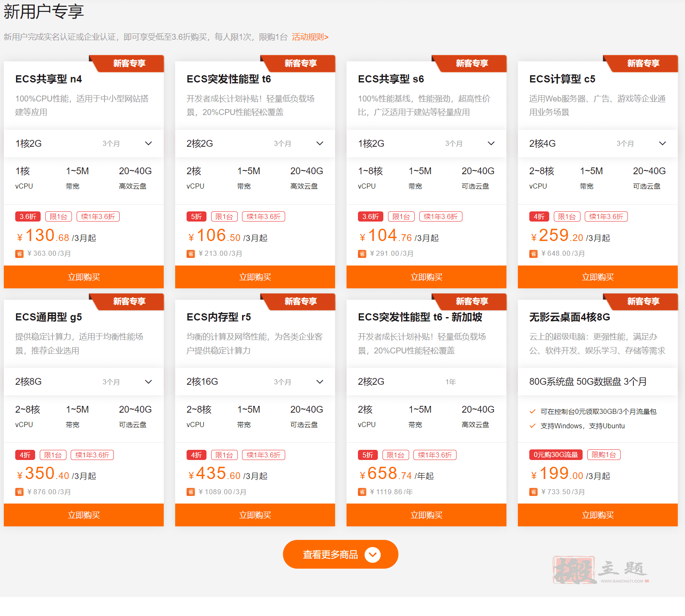
Task: Click price tag icon beside ¥291.00/3月
Action: click(x=362, y=254)
